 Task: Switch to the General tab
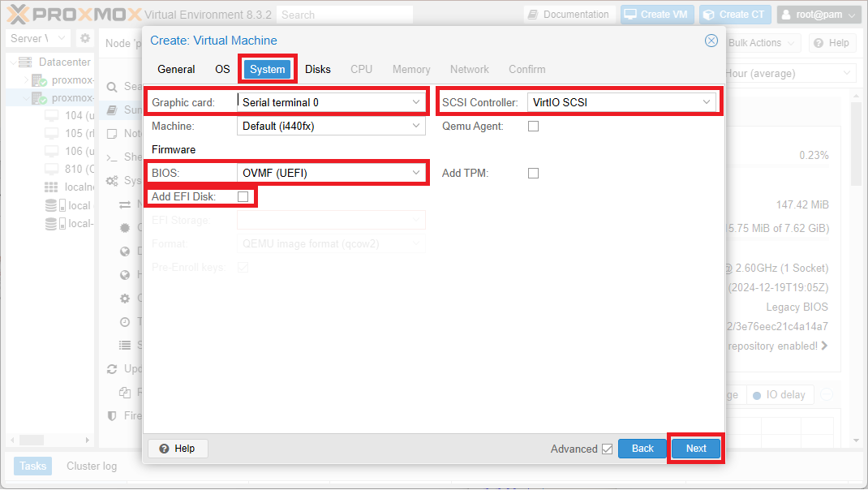point(176,69)
